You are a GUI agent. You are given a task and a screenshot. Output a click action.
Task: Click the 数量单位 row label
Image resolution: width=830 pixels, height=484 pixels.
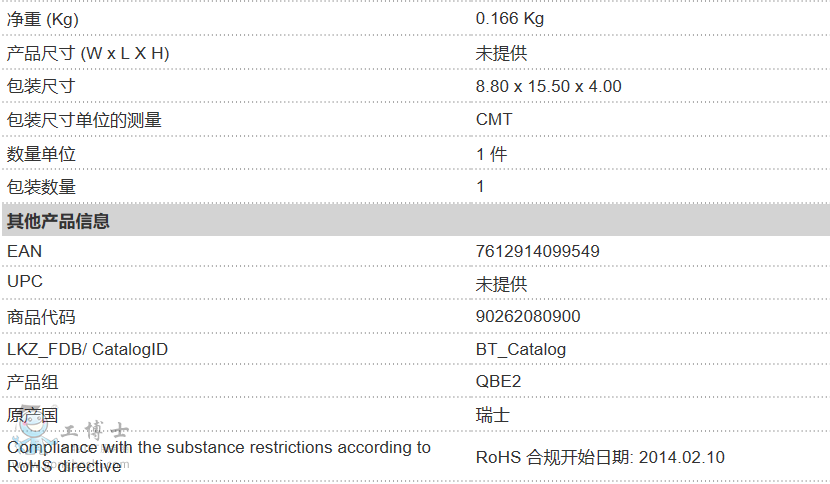coord(41,154)
